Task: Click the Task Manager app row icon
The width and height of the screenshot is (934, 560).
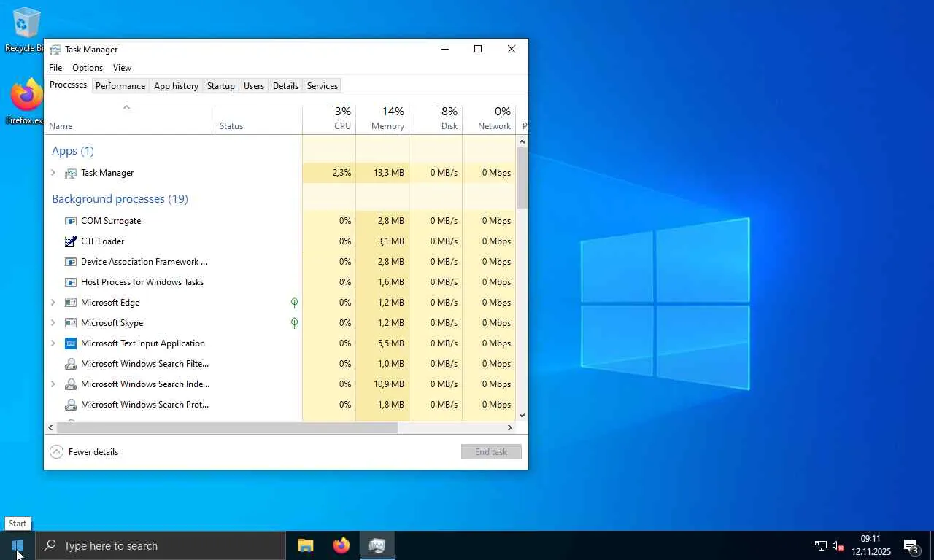Action: coord(71,173)
